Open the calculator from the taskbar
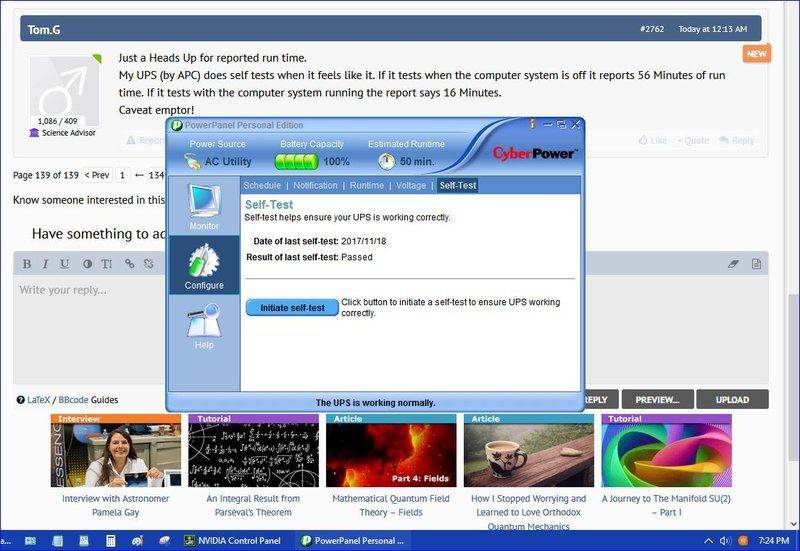The image size is (800, 551). [x=110, y=541]
